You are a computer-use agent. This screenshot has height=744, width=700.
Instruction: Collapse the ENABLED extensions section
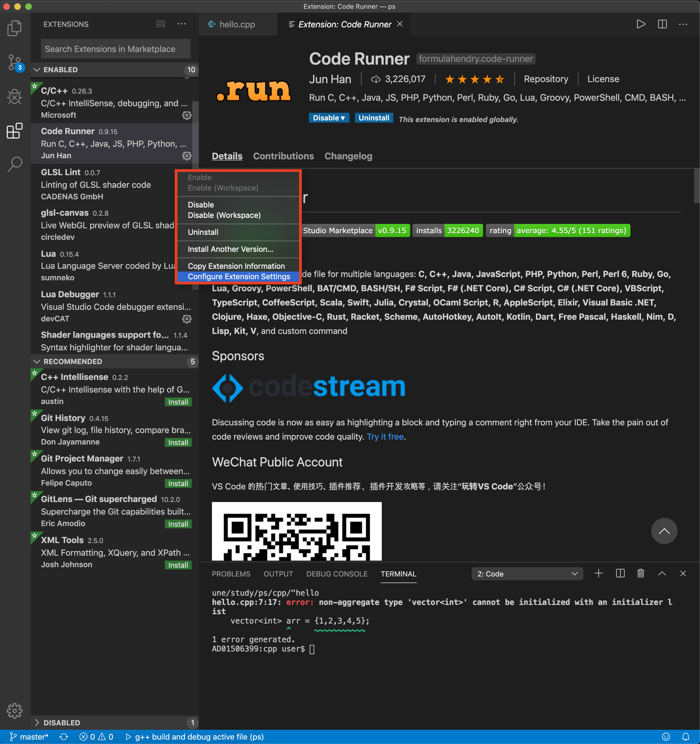[x=37, y=70]
